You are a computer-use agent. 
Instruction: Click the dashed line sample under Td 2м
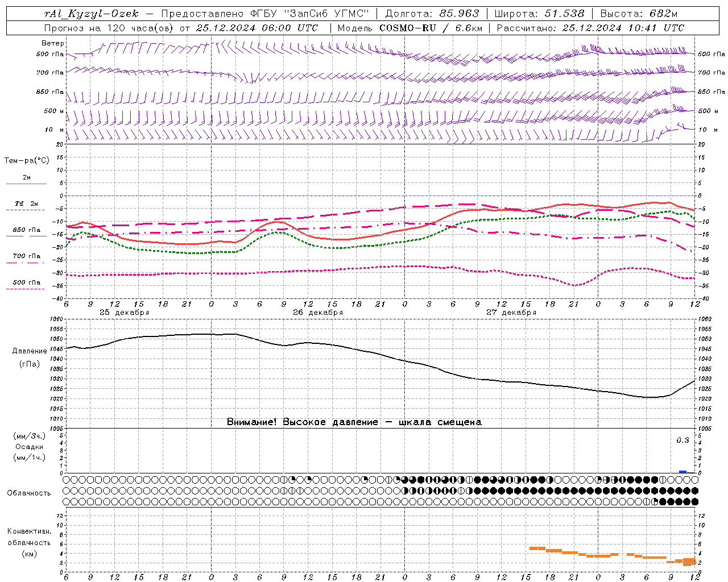click(x=26, y=210)
